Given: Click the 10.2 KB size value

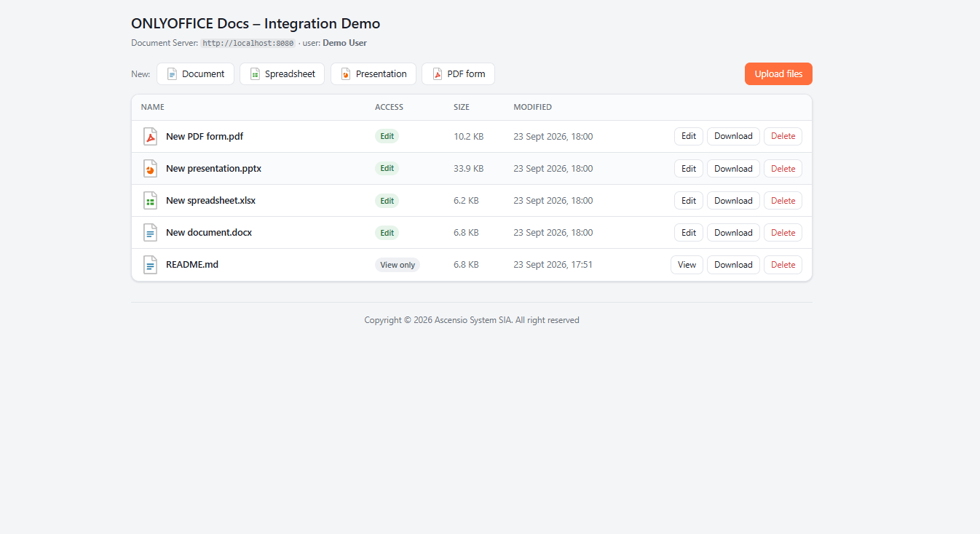Looking at the screenshot, I should 468,136.
